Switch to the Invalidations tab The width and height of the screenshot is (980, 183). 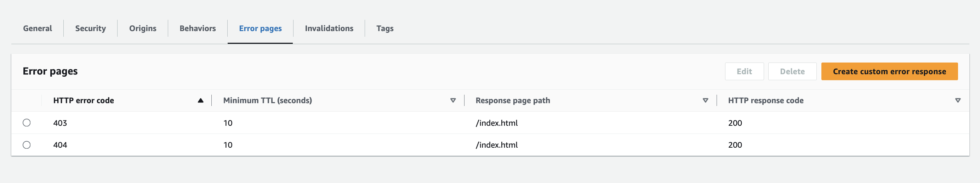point(329,29)
